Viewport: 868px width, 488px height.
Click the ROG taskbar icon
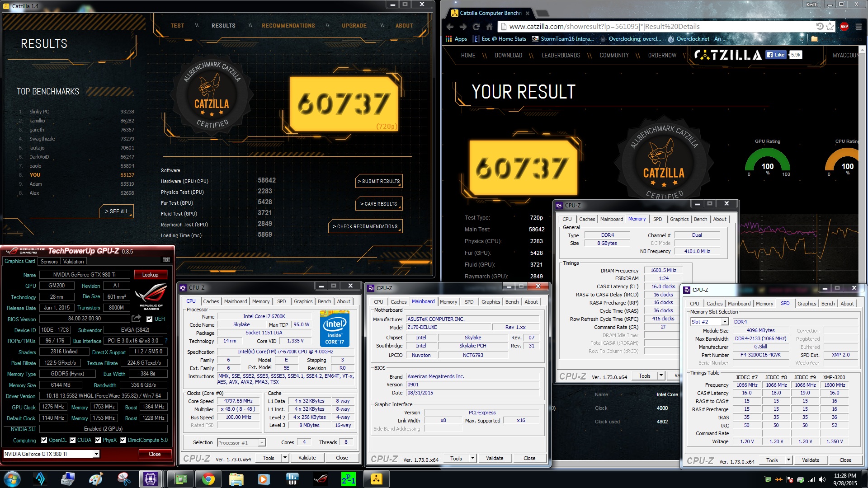pyautogui.click(x=321, y=479)
